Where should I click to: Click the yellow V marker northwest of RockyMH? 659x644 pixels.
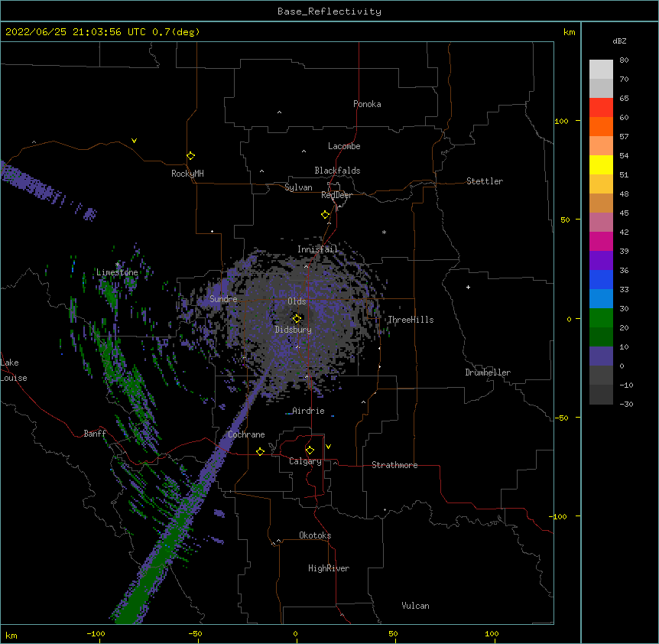click(x=134, y=141)
